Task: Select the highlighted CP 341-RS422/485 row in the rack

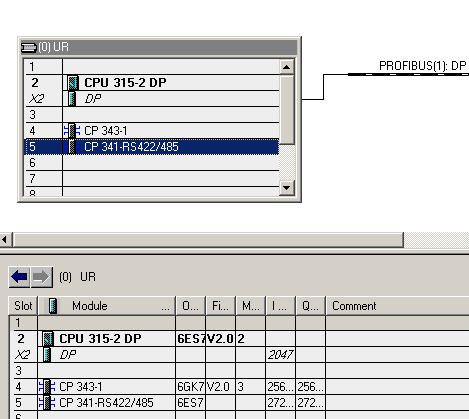Action: pyautogui.click(x=152, y=147)
